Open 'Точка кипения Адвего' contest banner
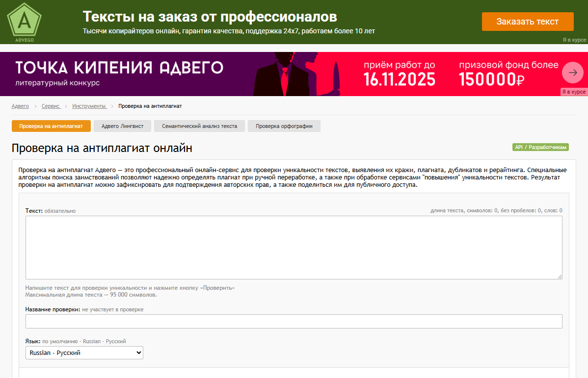 pos(294,74)
